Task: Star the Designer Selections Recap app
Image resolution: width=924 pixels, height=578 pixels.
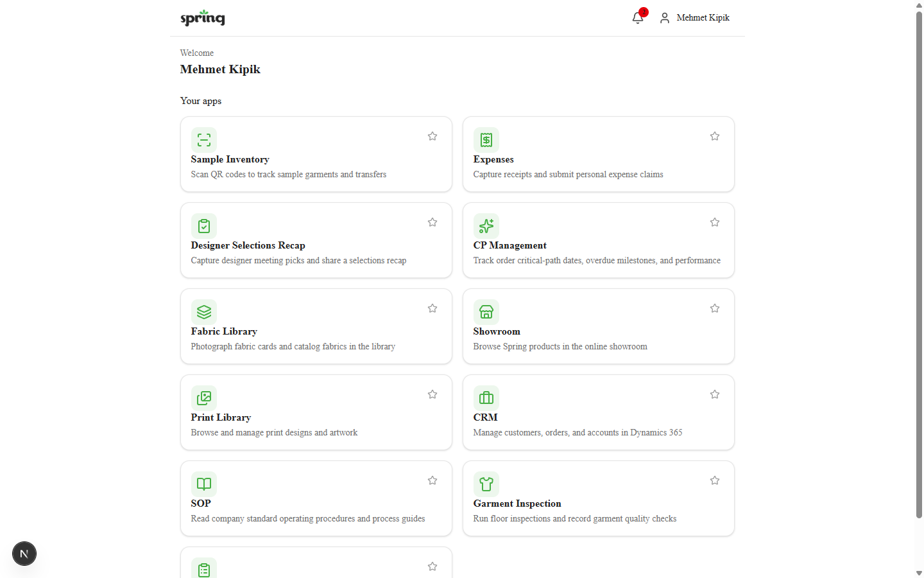Action: click(432, 222)
